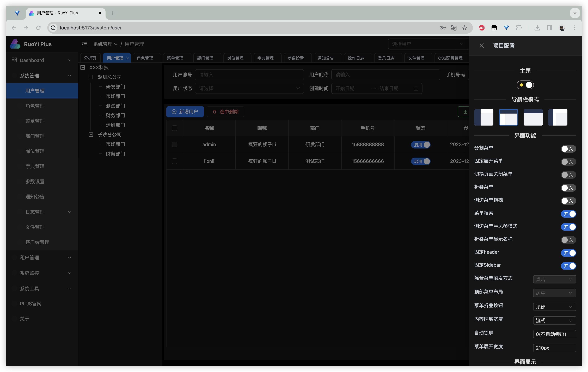588x372 pixels.
Task: Click the RuoYi Plus logo
Action: pos(15,44)
